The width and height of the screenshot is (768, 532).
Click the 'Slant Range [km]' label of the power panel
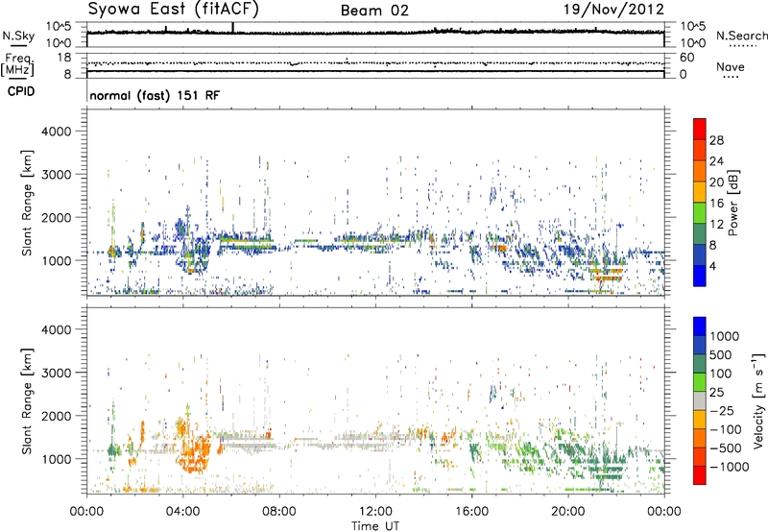pos(27,203)
